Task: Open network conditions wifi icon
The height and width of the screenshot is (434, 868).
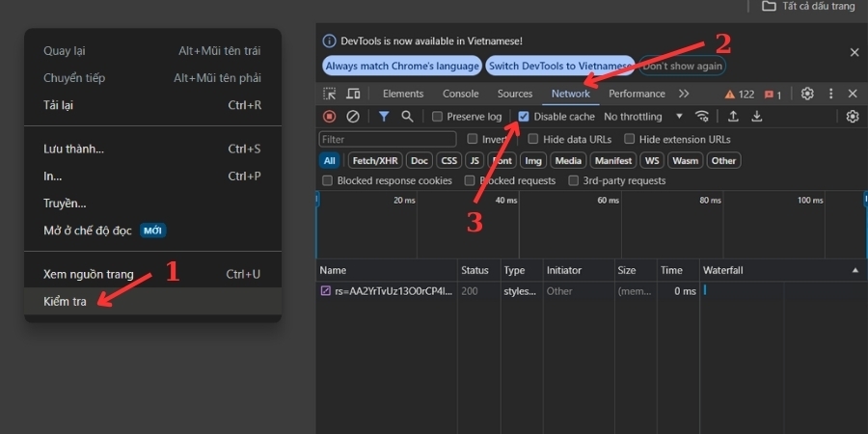Action: [702, 117]
